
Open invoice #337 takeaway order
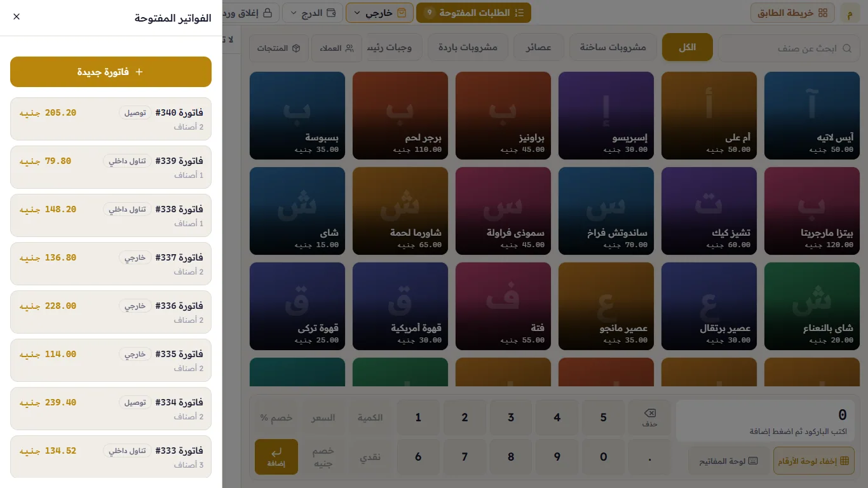coord(111,264)
